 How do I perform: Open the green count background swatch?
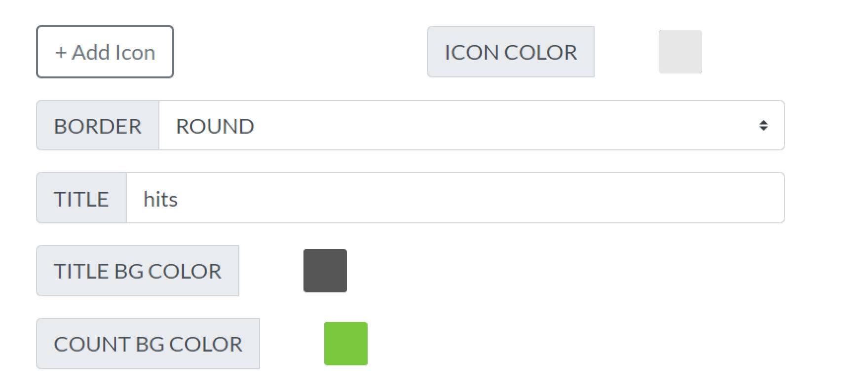click(x=345, y=344)
